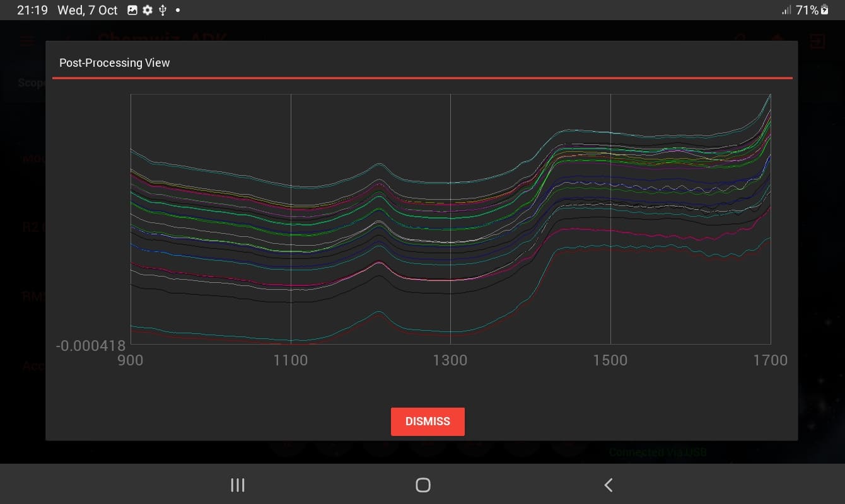Tap the spectral curves chart area
Image resolution: width=845 pixels, height=504 pixels.
pos(450,219)
